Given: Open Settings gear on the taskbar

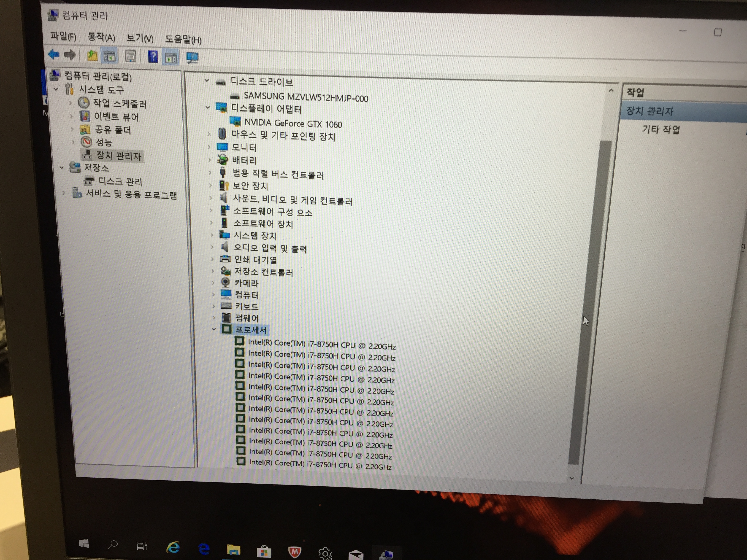Looking at the screenshot, I should point(325,554).
